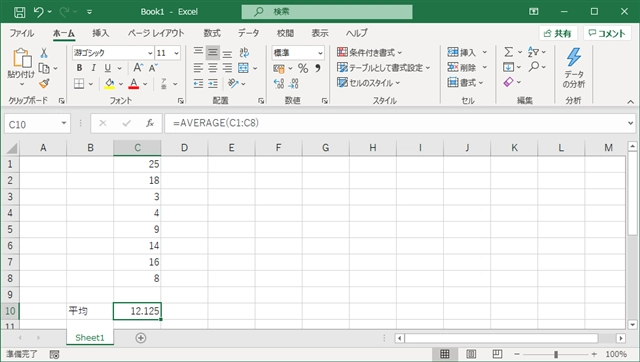Click the Orientation text angle icon

[233, 84]
